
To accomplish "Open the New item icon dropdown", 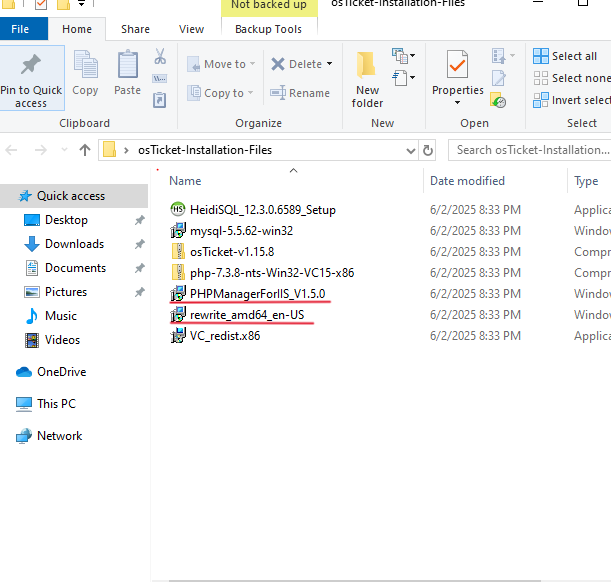I will coord(403,56).
